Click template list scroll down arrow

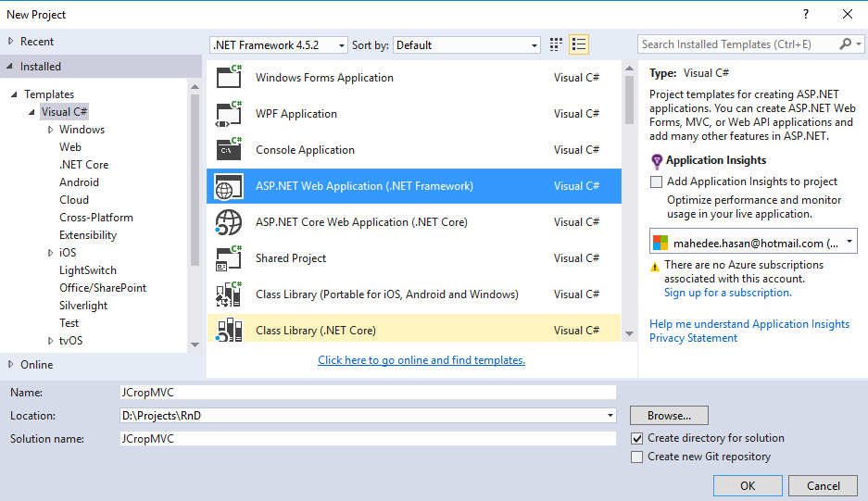point(629,333)
